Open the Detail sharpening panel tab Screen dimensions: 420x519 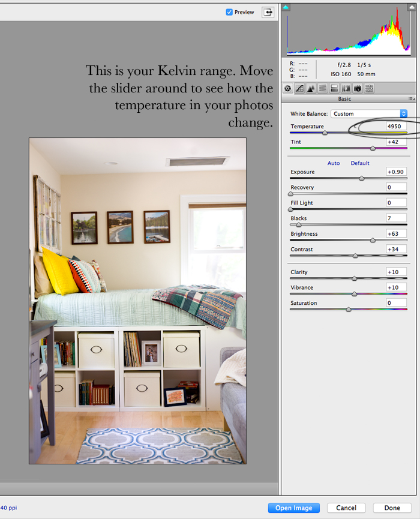(x=311, y=88)
